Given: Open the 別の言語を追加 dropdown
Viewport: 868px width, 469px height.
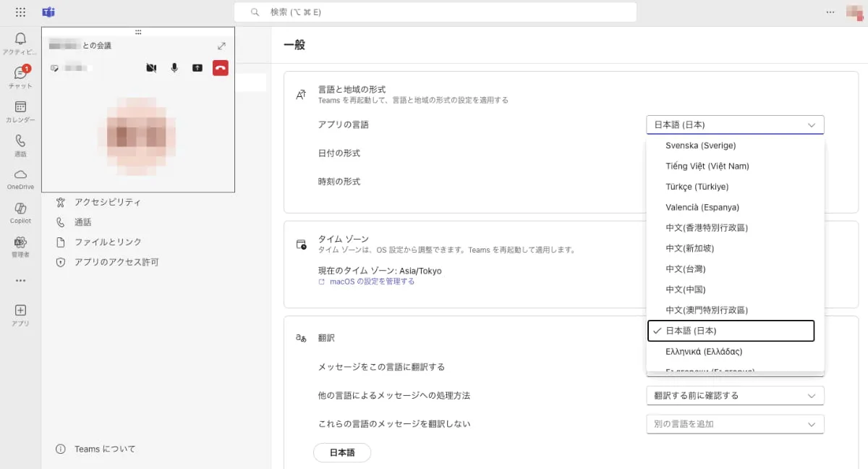Looking at the screenshot, I should [x=734, y=423].
